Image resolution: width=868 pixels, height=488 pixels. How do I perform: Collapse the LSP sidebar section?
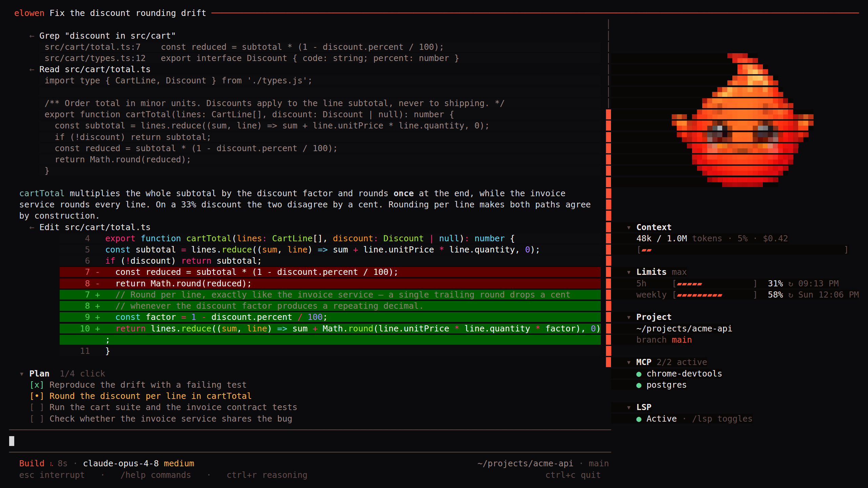(x=629, y=408)
